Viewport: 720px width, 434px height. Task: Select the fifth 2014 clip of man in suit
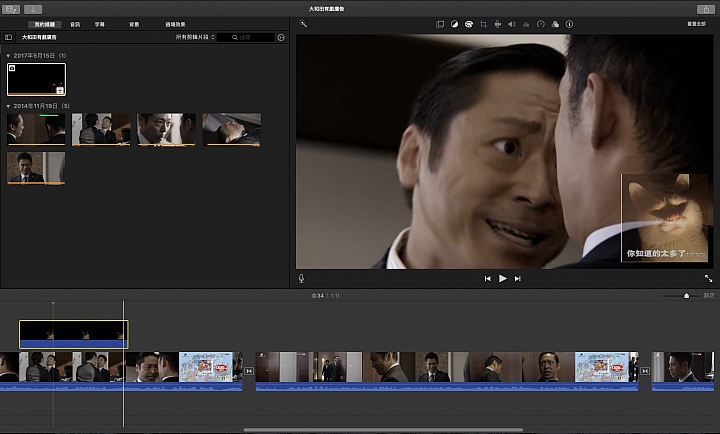coord(36,168)
